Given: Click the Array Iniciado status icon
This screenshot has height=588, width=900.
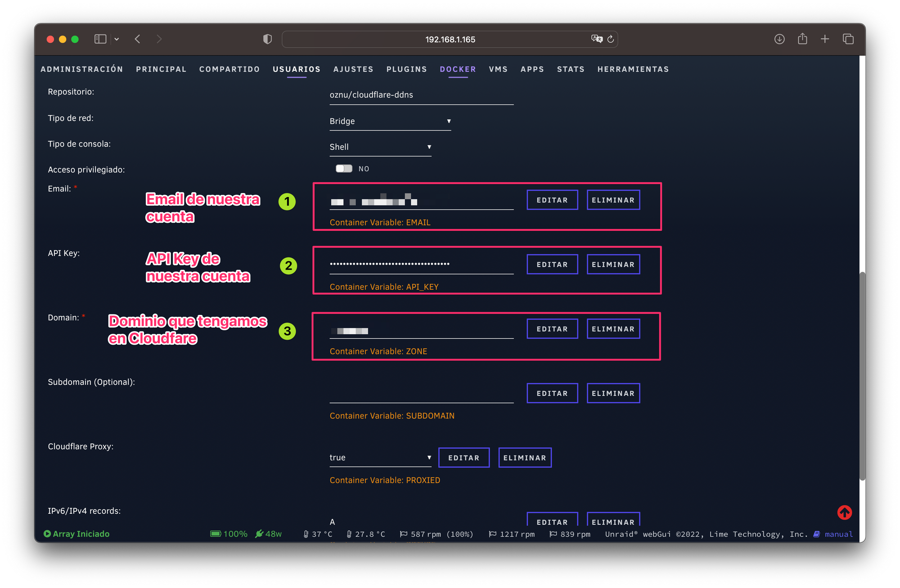Looking at the screenshot, I should click(x=47, y=534).
